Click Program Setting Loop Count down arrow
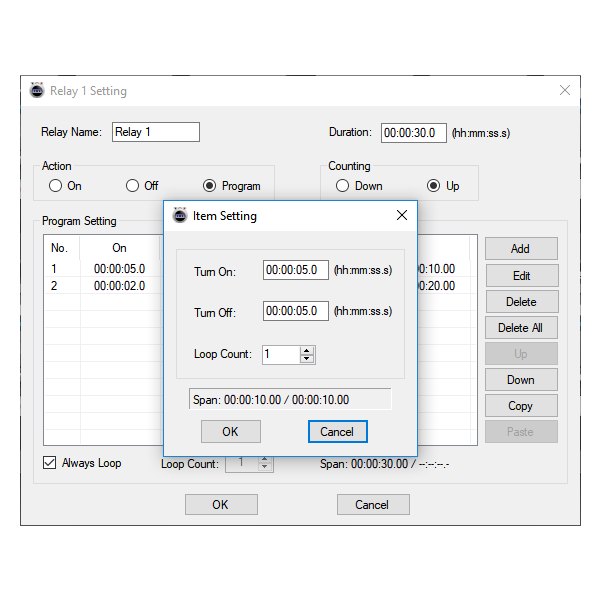The height and width of the screenshot is (600, 600). [x=264, y=467]
